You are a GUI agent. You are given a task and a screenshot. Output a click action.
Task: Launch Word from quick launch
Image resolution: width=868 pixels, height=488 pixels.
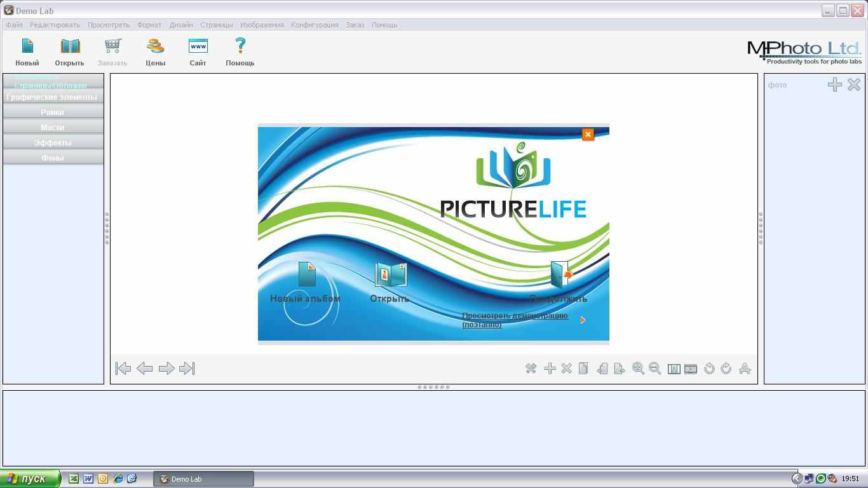pyautogui.click(x=88, y=478)
